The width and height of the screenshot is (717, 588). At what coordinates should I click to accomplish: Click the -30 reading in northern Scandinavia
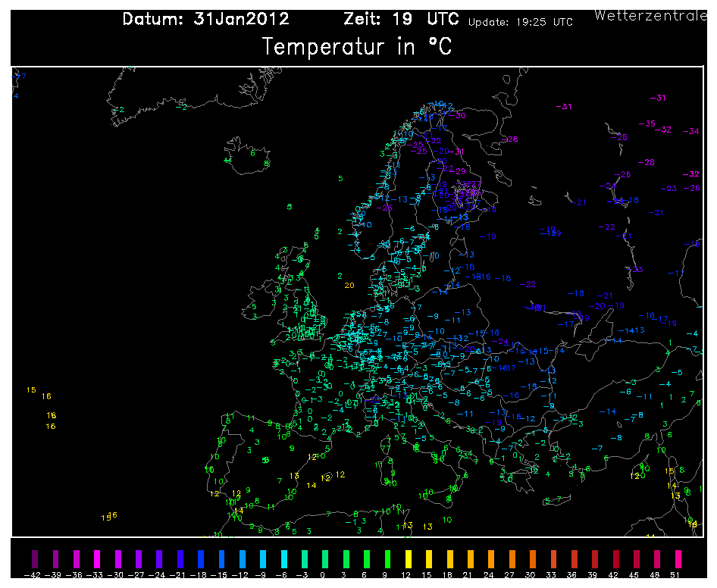click(x=457, y=116)
